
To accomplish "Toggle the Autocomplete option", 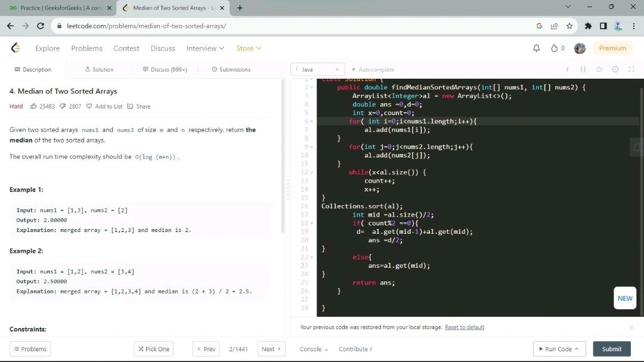I will tap(373, 69).
